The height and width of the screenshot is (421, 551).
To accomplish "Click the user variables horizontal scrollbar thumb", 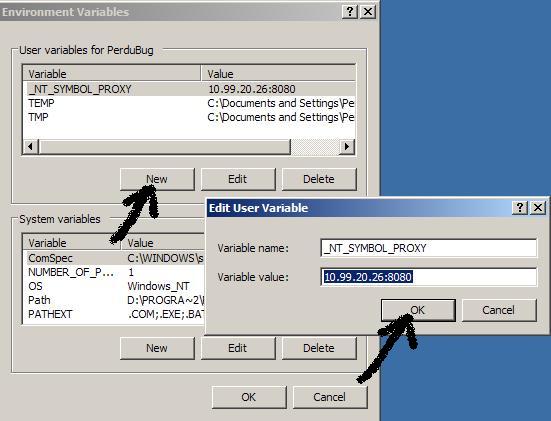I will pos(164,146).
